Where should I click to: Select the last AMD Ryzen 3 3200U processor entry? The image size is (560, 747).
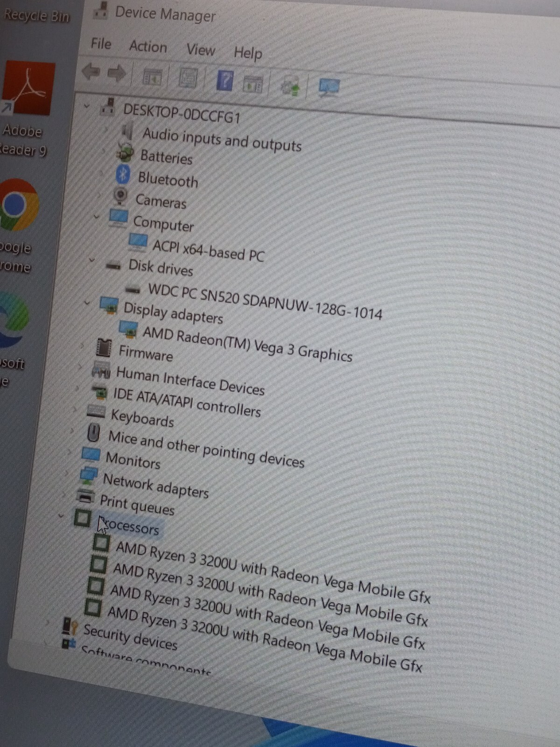(265, 639)
